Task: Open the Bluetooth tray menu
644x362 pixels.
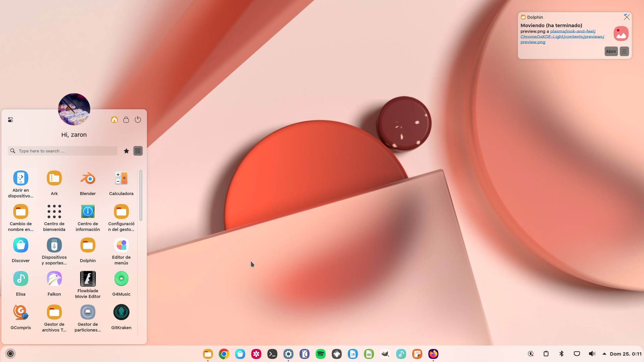Action: 561,354
